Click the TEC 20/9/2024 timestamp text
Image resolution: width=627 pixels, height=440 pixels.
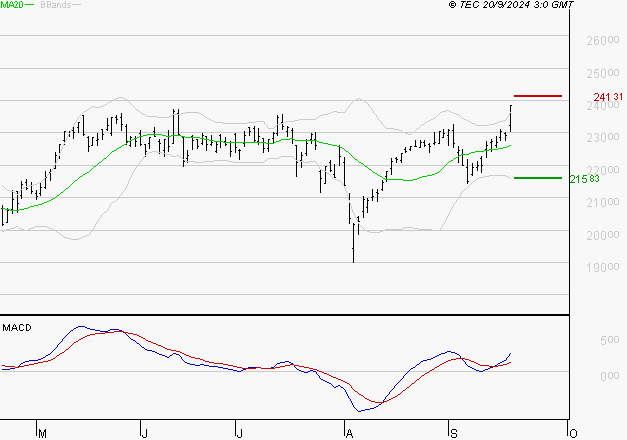(x=511, y=5)
